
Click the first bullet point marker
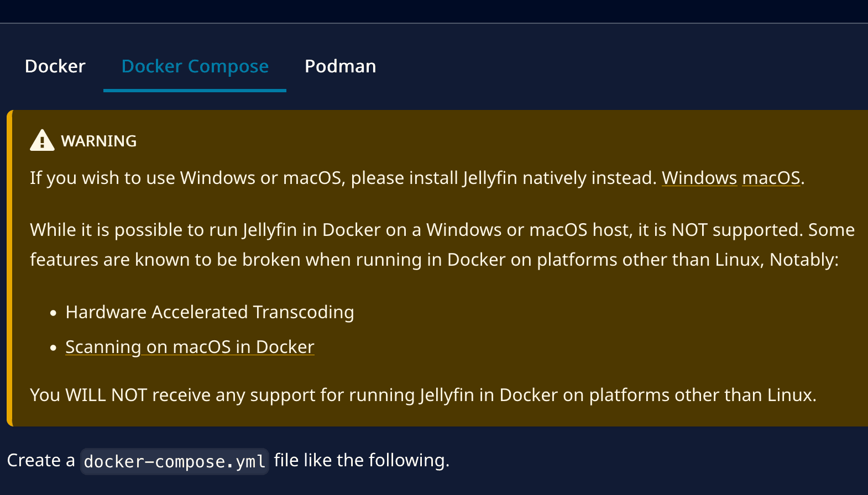point(53,312)
